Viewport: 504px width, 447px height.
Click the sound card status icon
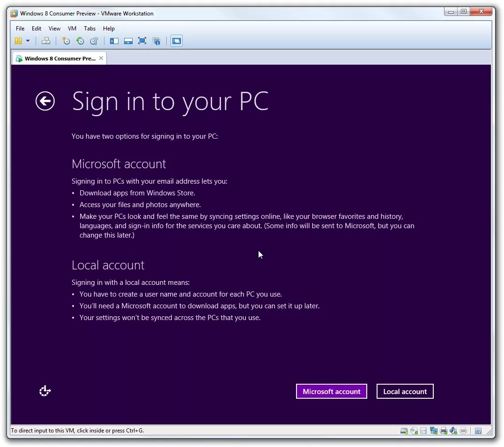[x=453, y=431]
